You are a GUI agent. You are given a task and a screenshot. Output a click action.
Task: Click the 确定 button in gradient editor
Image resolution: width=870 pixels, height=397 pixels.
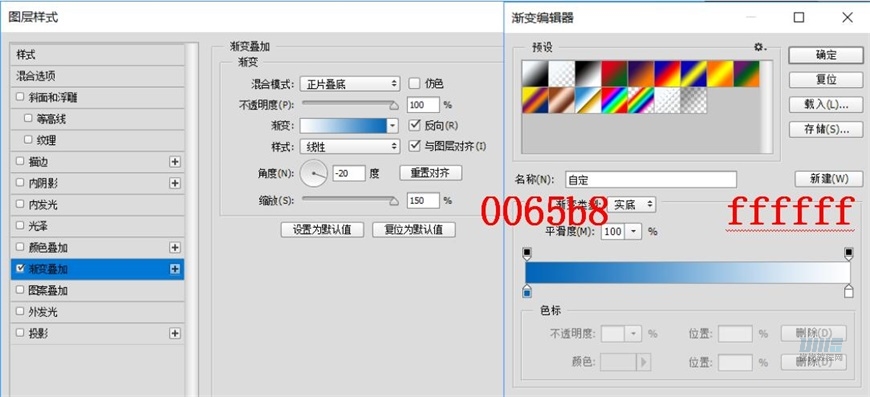pyautogui.click(x=826, y=55)
